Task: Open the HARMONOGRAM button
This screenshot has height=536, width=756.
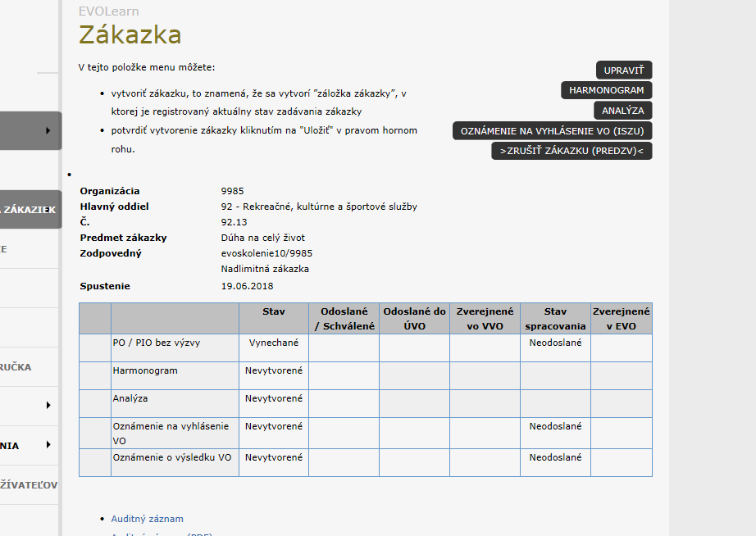Action: tap(606, 90)
